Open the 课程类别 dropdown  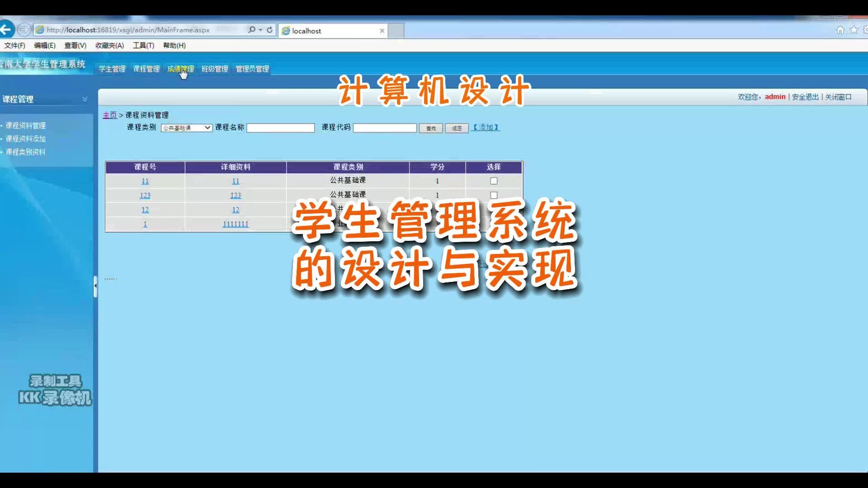pos(186,128)
